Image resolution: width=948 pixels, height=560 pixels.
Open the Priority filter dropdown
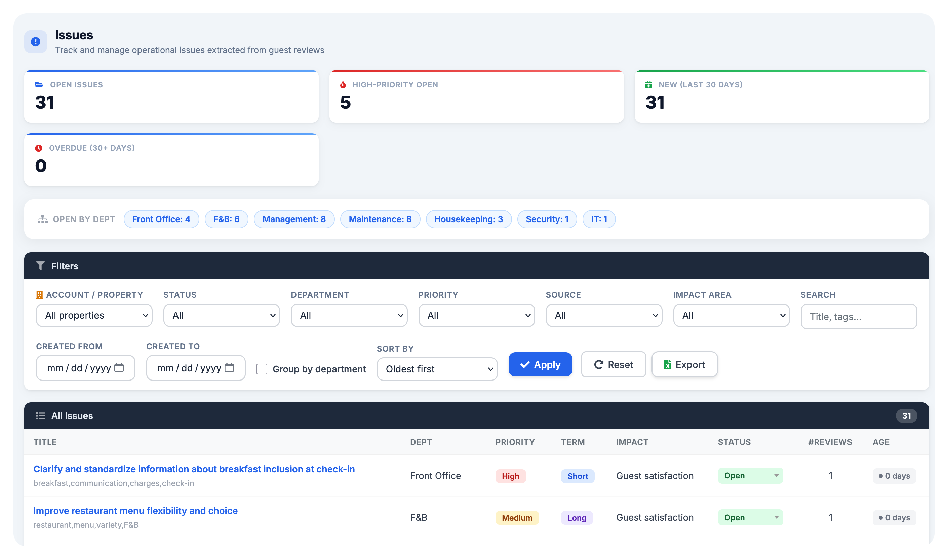coord(477,316)
